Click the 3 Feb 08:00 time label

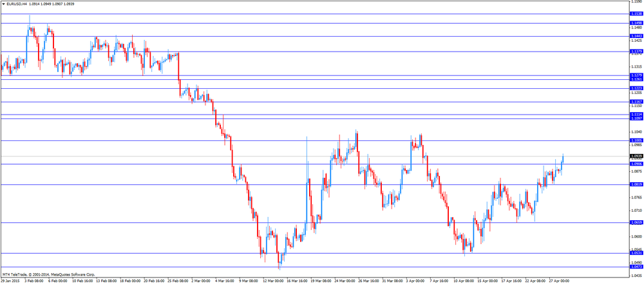34,281
